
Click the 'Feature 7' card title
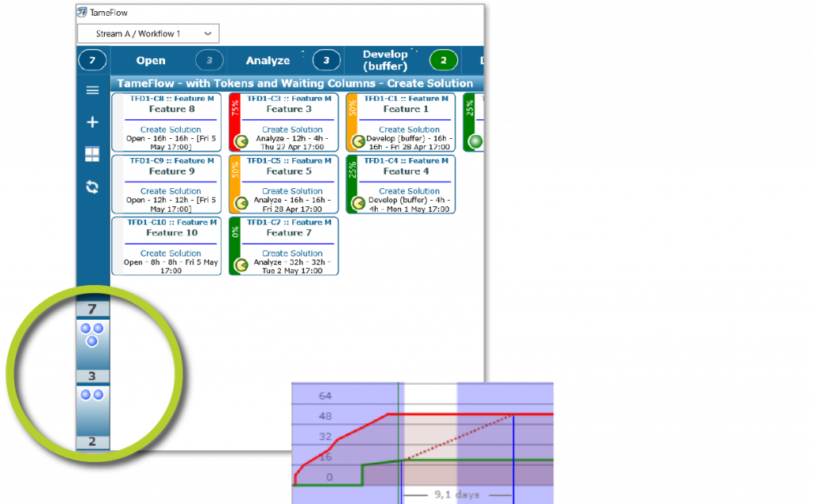(289, 233)
